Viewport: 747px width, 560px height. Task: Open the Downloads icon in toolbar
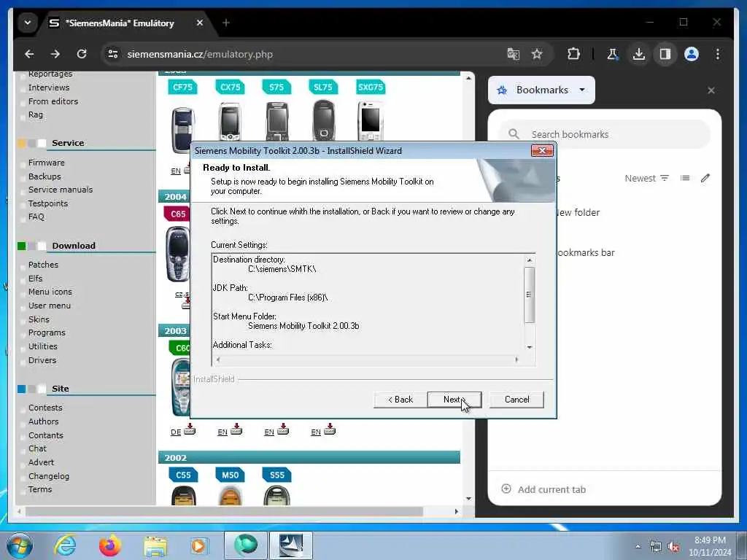coord(639,54)
